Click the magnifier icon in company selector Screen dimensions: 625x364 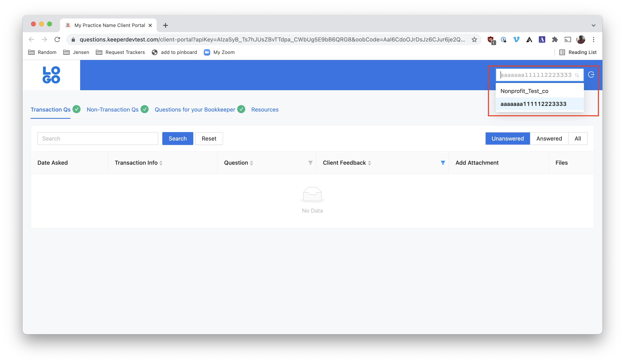(x=577, y=75)
